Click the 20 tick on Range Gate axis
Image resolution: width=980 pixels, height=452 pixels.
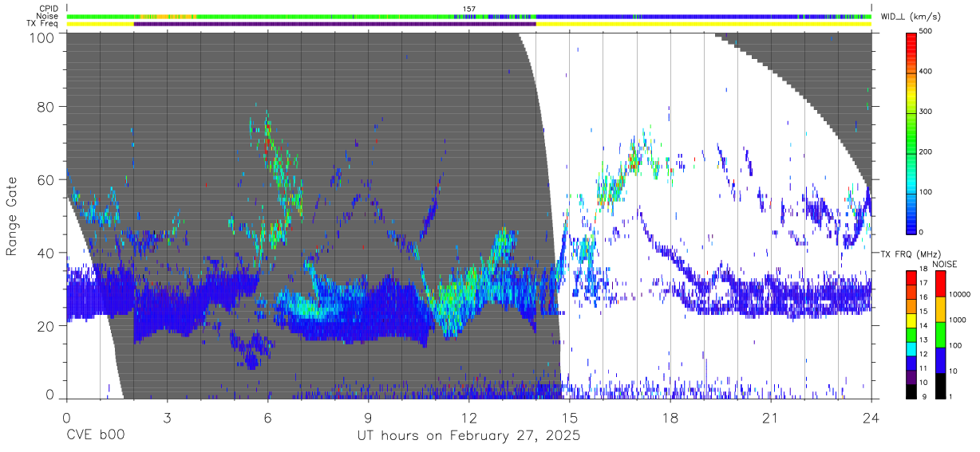click(x=47, y=326)
